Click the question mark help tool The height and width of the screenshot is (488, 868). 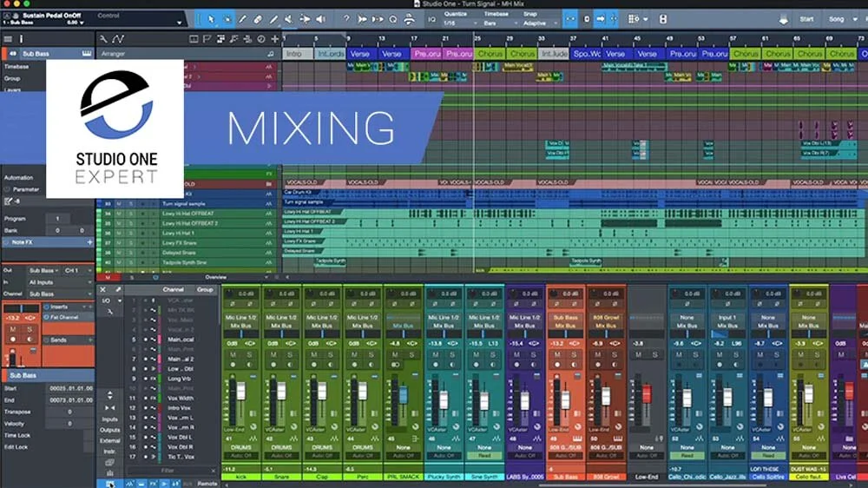(x=346, y=19)
